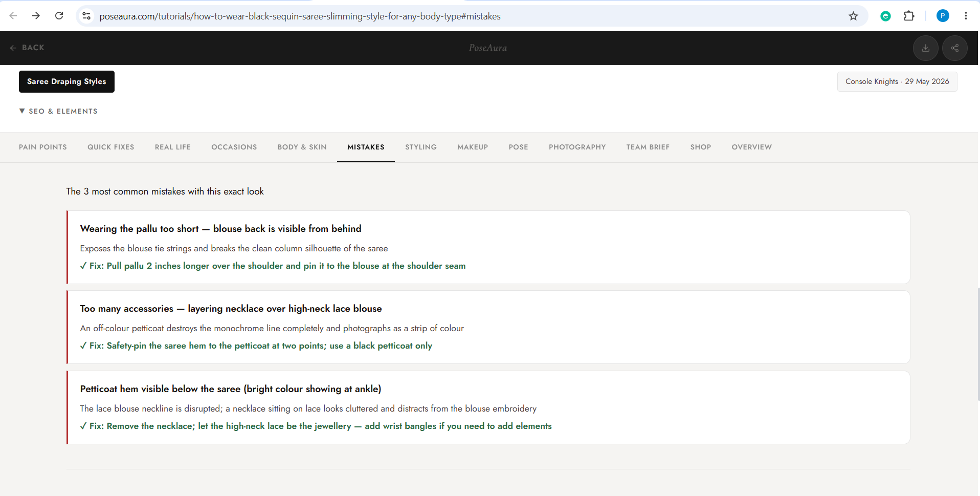This screenshot has height=496, width=980.
Task: Go back with the browser back arrow
Action: pyautogui.click(x=13, y=16)
